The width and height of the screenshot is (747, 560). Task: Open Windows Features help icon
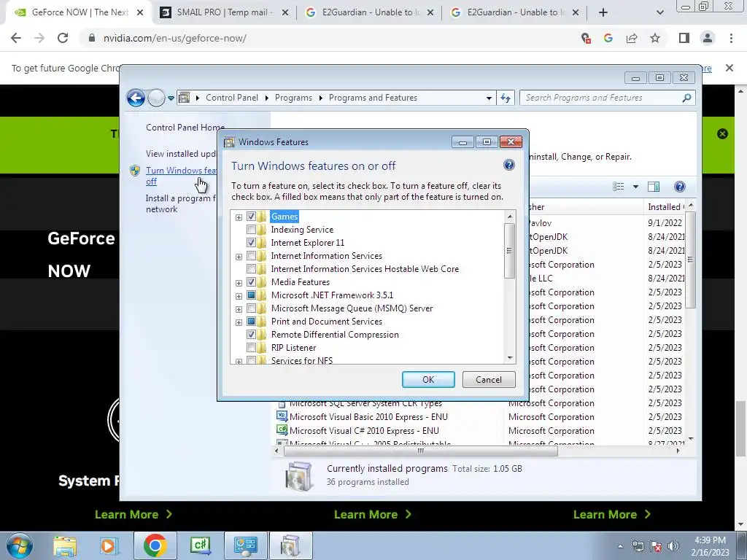[508, 165]
